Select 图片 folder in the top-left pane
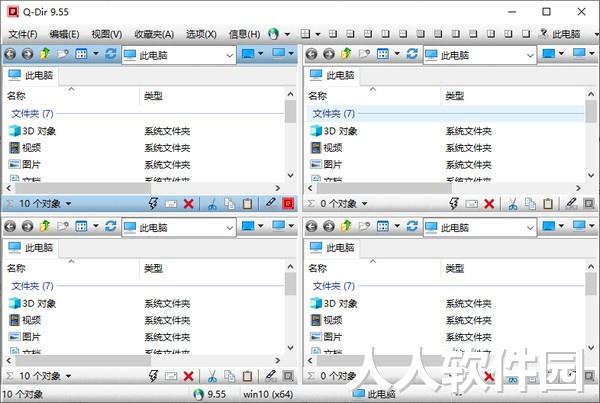The image size is (600, 403). click(x=25, y=165)
